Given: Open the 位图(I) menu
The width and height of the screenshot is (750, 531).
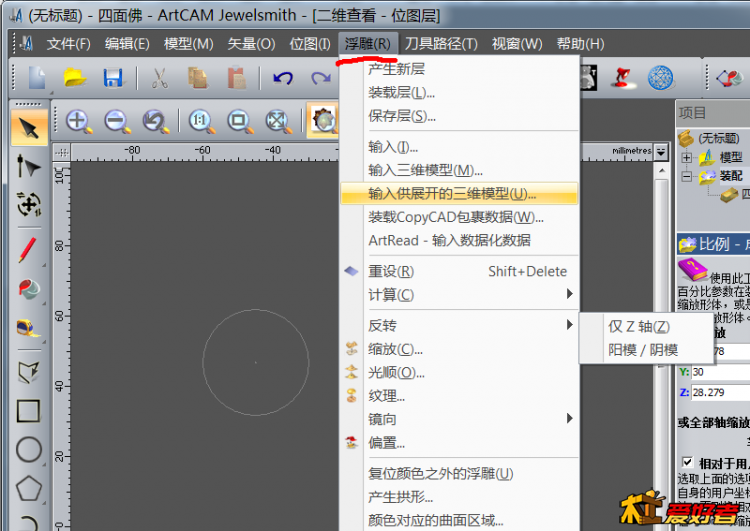Looking at the screenshot, I should click(309, 44).
